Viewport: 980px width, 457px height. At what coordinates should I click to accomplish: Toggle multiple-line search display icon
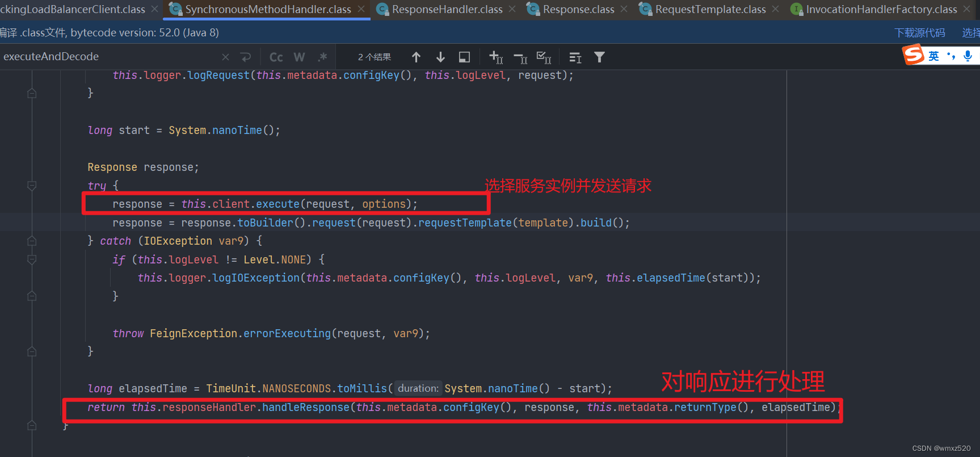[575, 57]
